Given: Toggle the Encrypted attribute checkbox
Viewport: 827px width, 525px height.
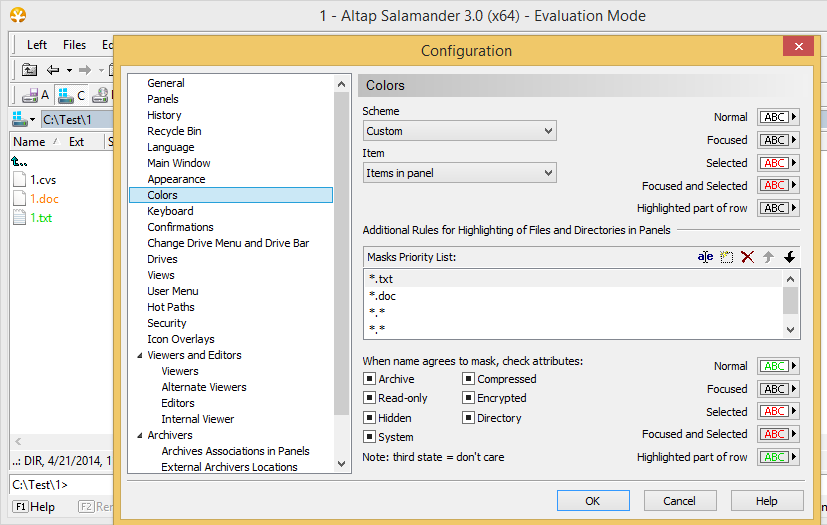Looking at the screenshot, I should click(x=468, y=398).
